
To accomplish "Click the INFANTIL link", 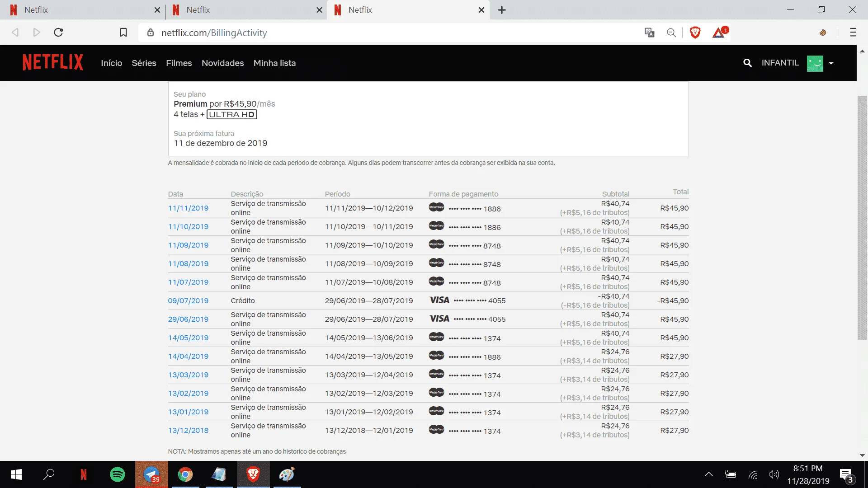I will (780, 63).
